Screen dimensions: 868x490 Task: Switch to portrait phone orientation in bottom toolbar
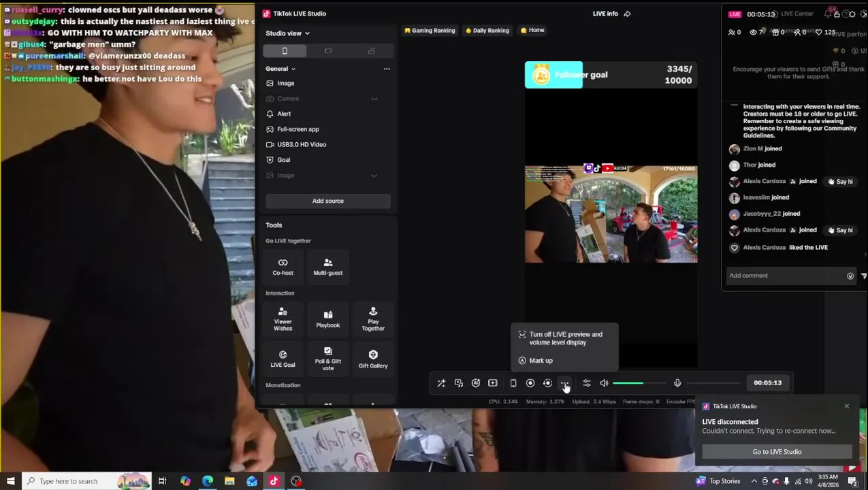pos(513,383)
